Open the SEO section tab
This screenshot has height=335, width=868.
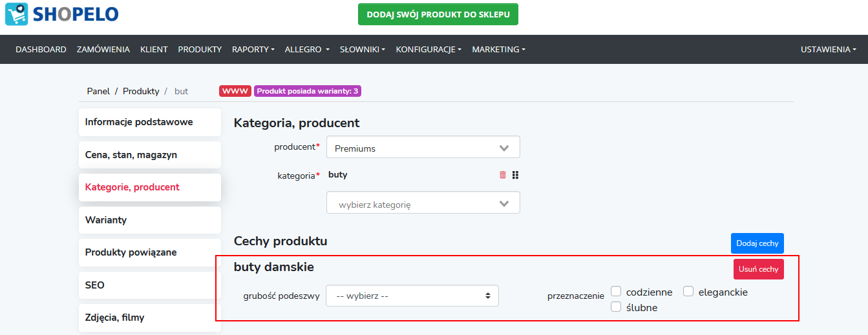(150, 285)
